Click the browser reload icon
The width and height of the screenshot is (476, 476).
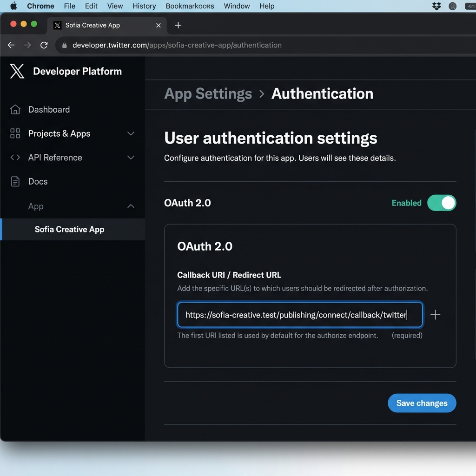[44, 45]
